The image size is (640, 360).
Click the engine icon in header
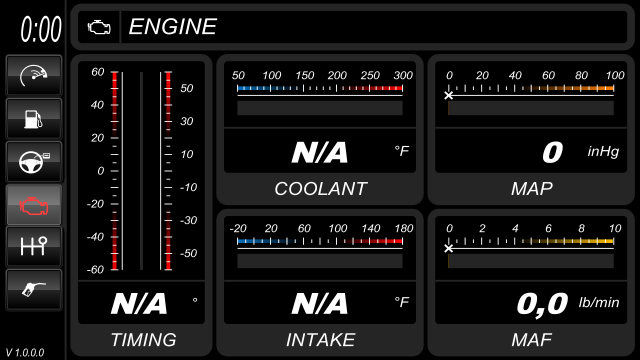point(99,27)
